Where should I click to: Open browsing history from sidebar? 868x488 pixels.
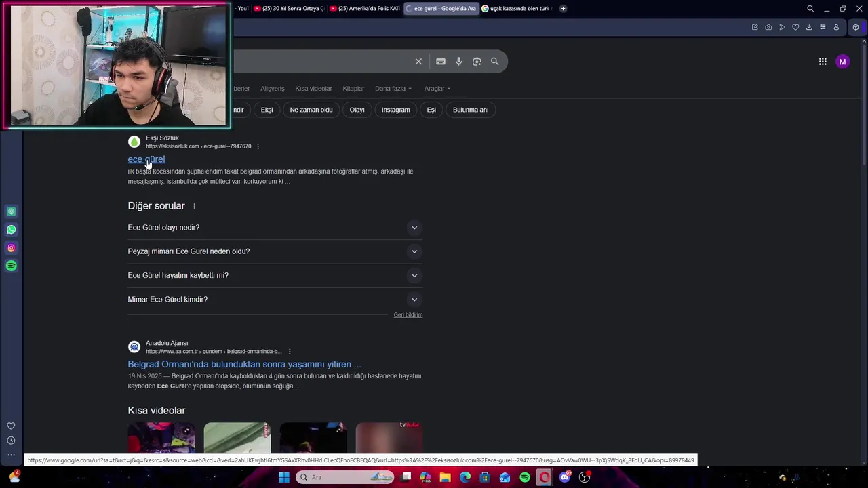click(11, 441)
